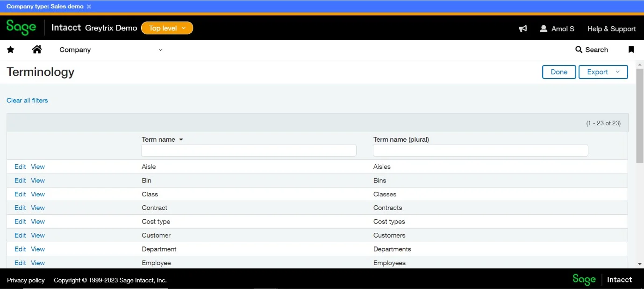
Task: View the Bin term
Action: click(x=38, y=181)
